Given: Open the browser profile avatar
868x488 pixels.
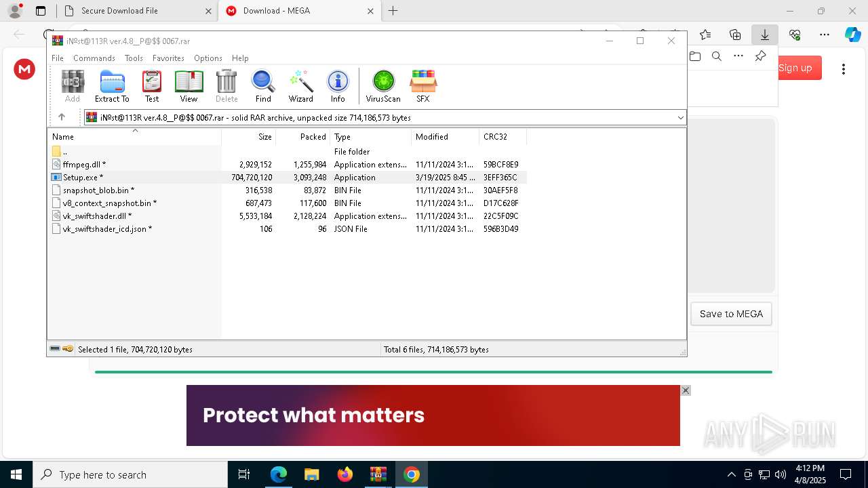Looking at the screenshot, I should [x=15, y=11].
